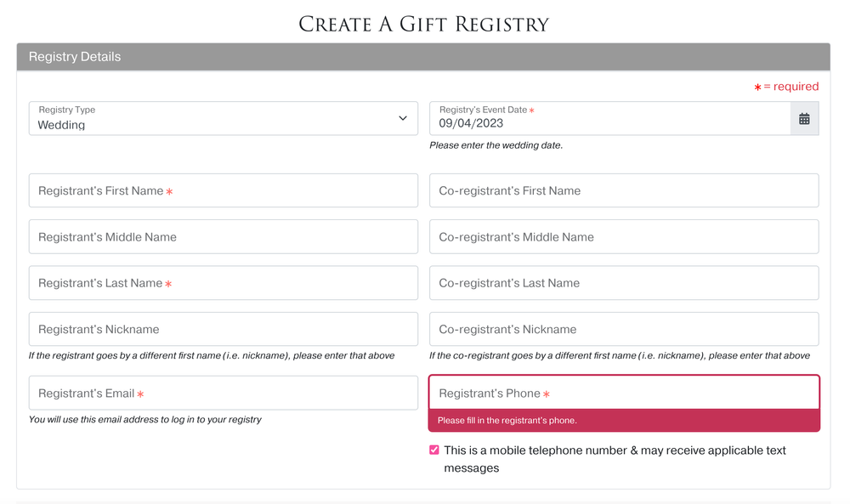Click the Registry Details section header

click(74, 57)
